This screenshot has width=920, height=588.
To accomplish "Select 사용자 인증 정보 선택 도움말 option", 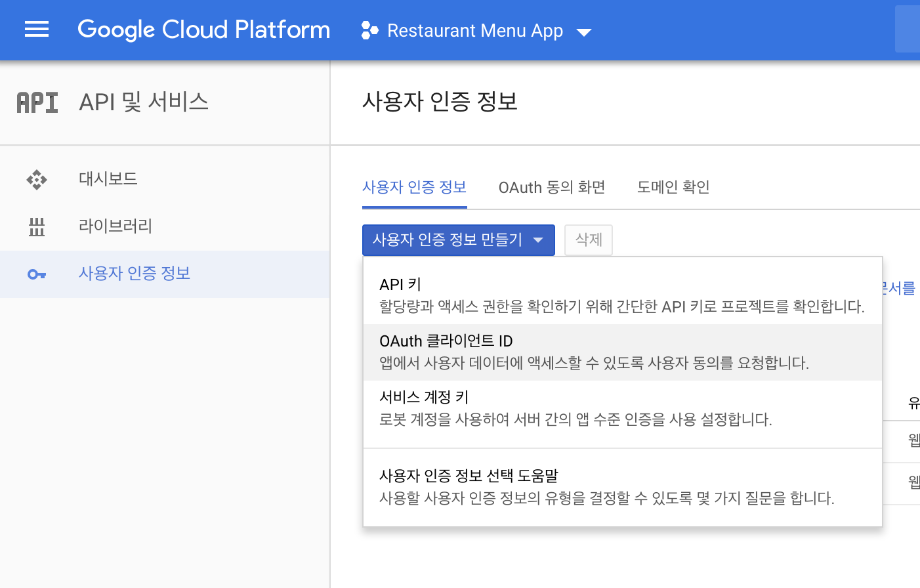I will 623,487.
